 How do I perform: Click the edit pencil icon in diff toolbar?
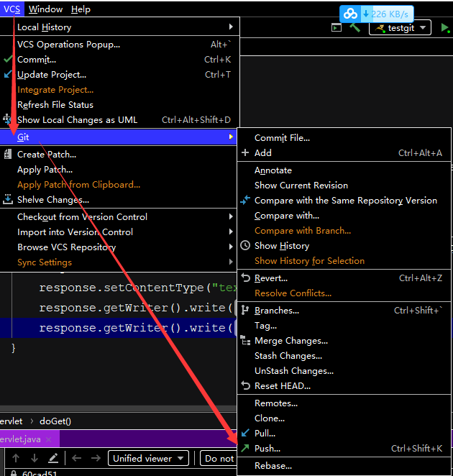tap(53, 458)
